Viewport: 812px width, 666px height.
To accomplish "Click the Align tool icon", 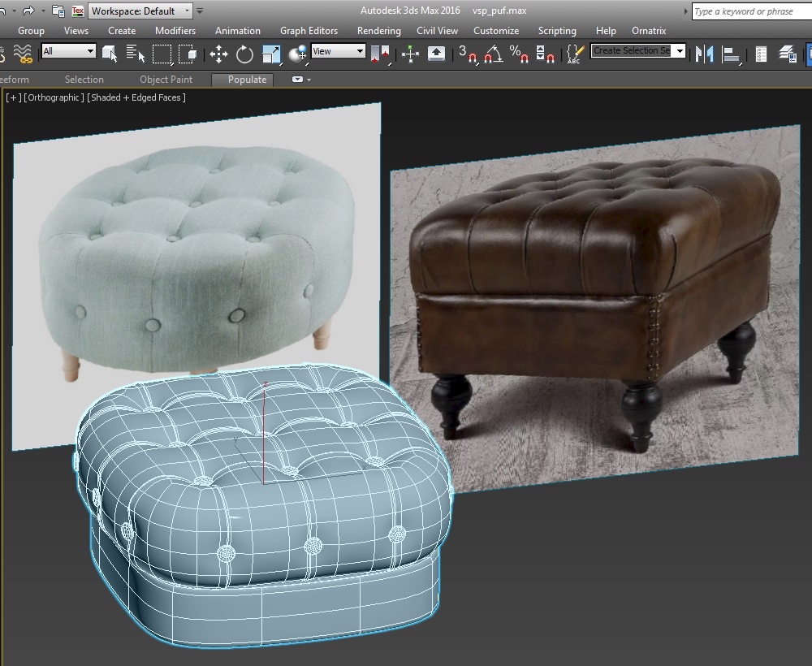I will [x=732, y=54].
